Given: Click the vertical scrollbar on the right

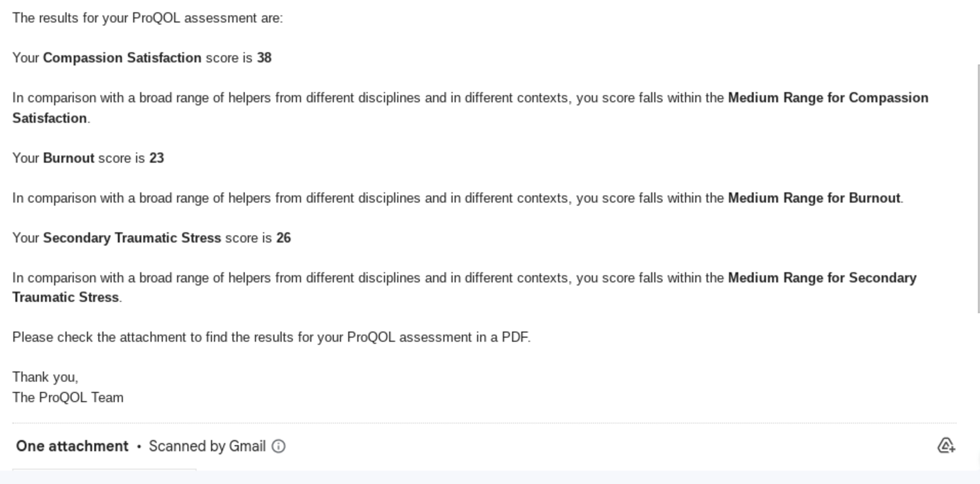Looking at the screenshot, I should [978, 189].
